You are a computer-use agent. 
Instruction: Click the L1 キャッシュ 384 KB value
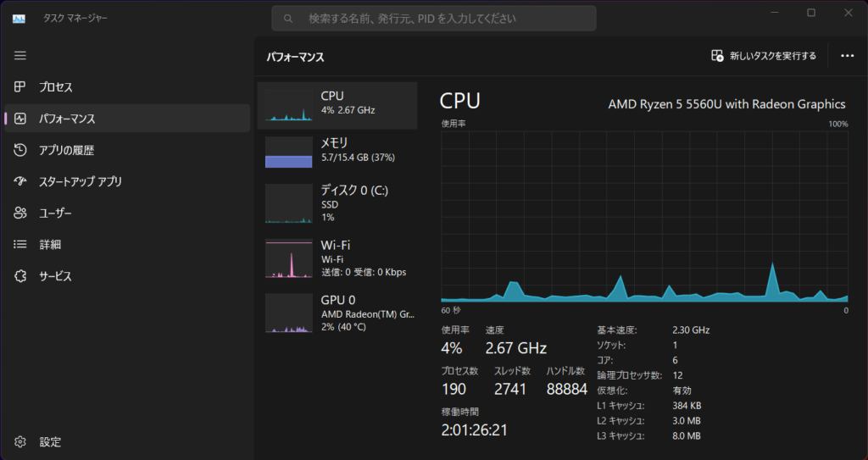pos(687,406)
